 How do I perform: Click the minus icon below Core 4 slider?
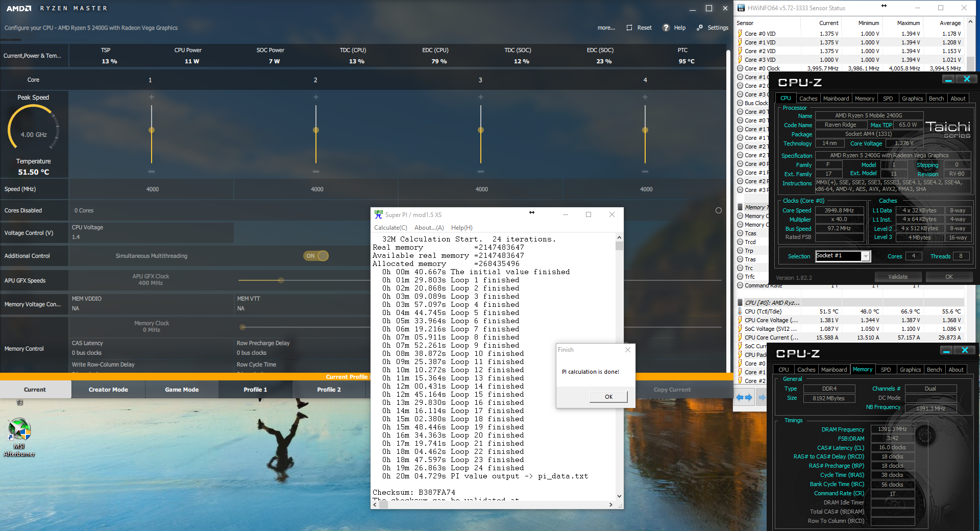645,172
